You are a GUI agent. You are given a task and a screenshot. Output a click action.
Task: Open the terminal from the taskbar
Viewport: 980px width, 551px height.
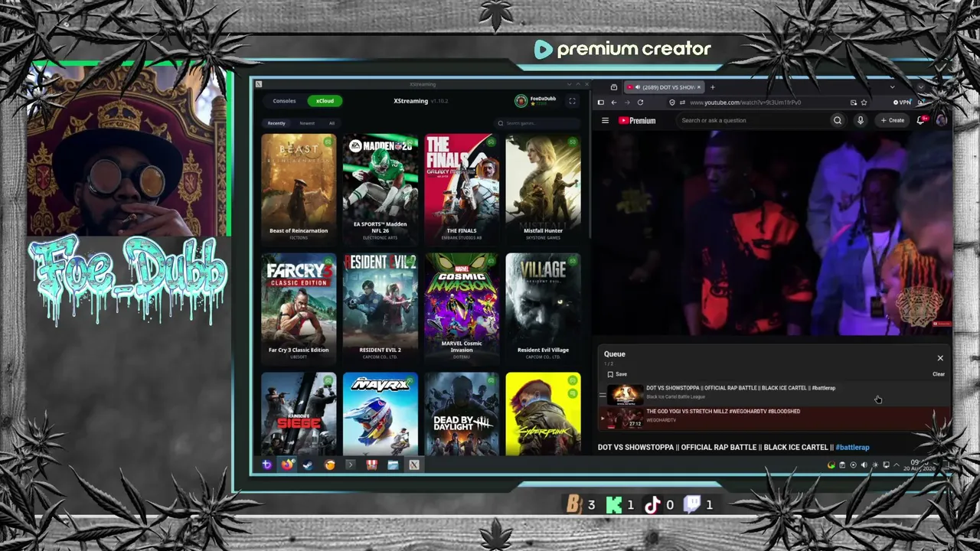click(x=350, y=465)
